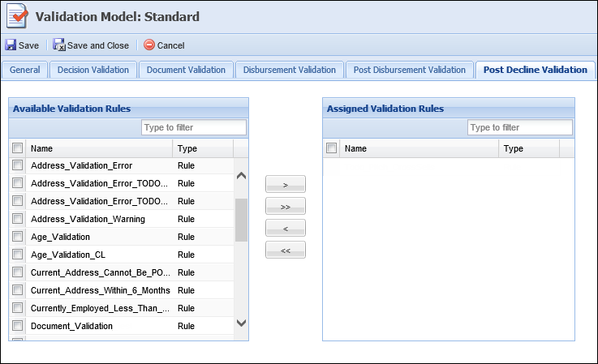The height and width of the screenshot is (364, 598).
Task: Sort available rules by Type column header
Action: coord(203,148)
